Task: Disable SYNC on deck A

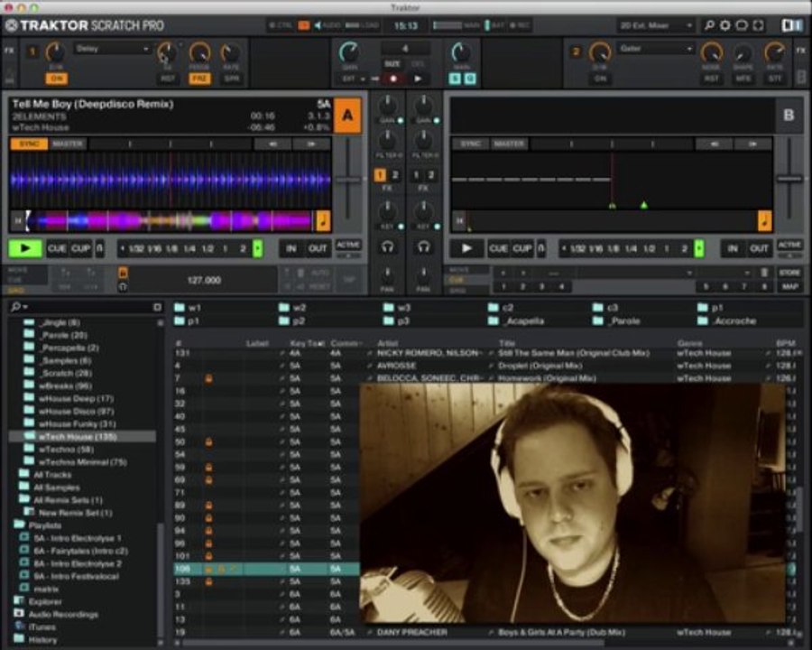Action: click(x=29, y=144)
